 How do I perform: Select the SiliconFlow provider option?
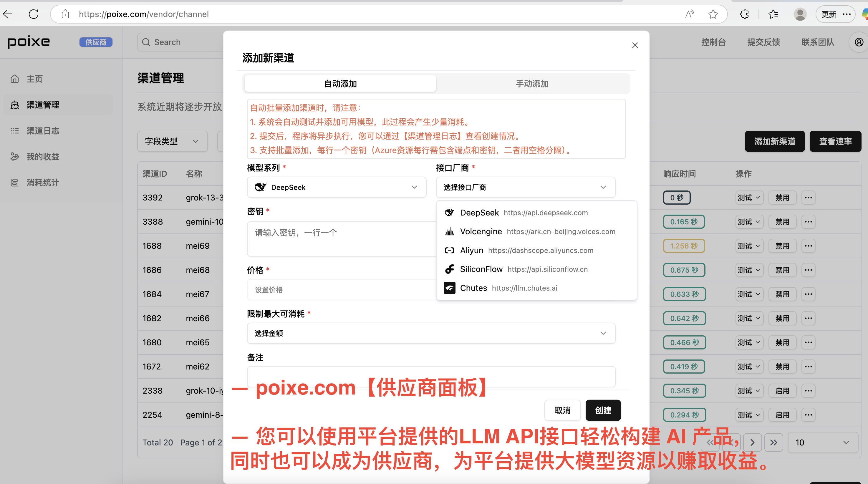click(536, 269)
